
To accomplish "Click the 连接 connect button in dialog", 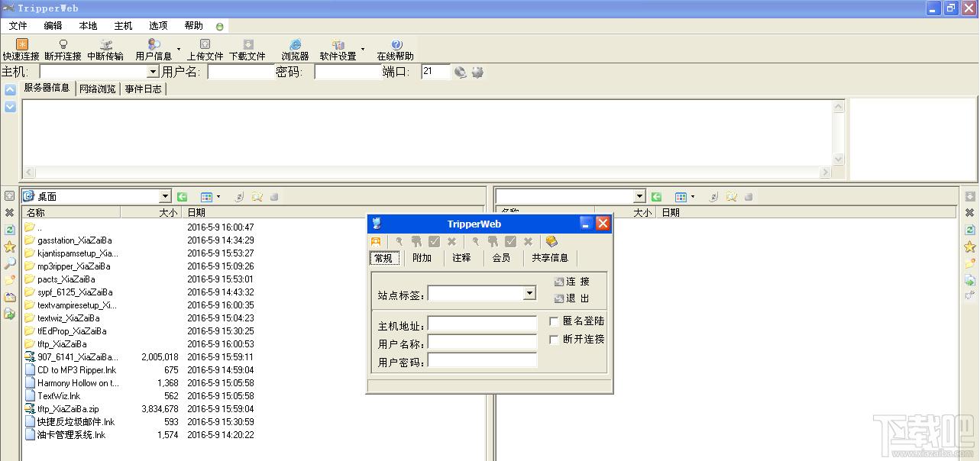I will click(x=572, y=282).
